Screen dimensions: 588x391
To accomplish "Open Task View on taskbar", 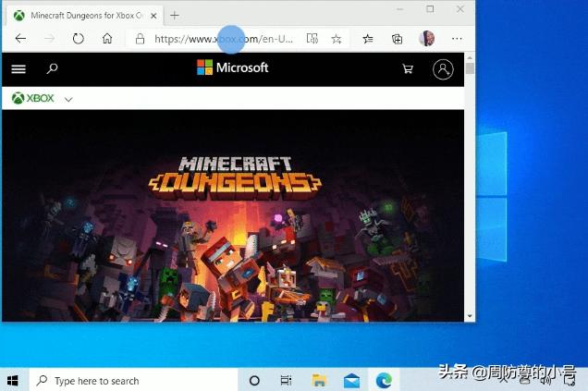I will pyautogui.click(x=286, y=381).
